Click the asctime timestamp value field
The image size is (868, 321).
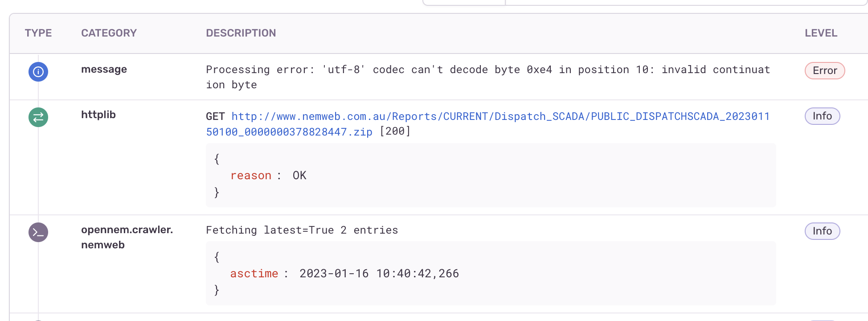(x=379, y=273)
